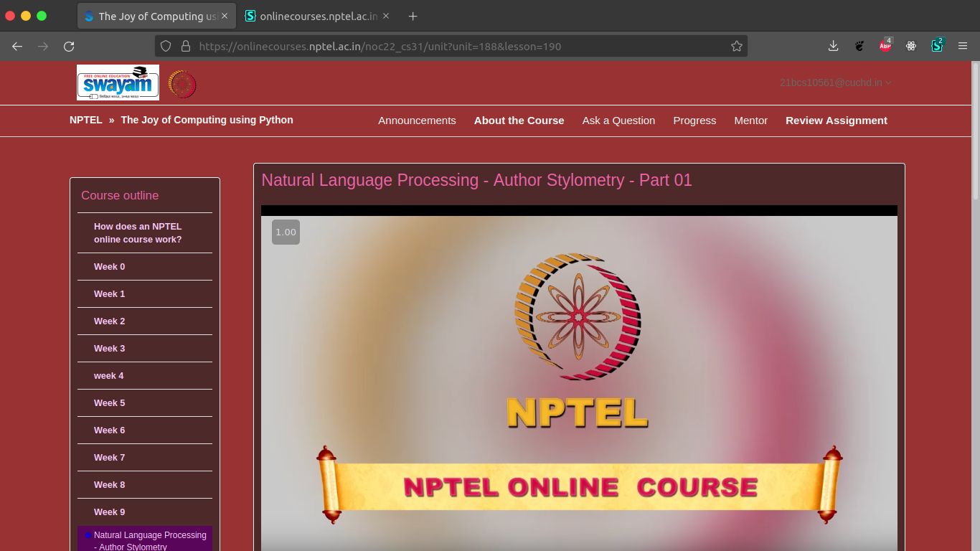Open the green S extension icon
This screenshot has height=551, width=980.
coord(937,45)
